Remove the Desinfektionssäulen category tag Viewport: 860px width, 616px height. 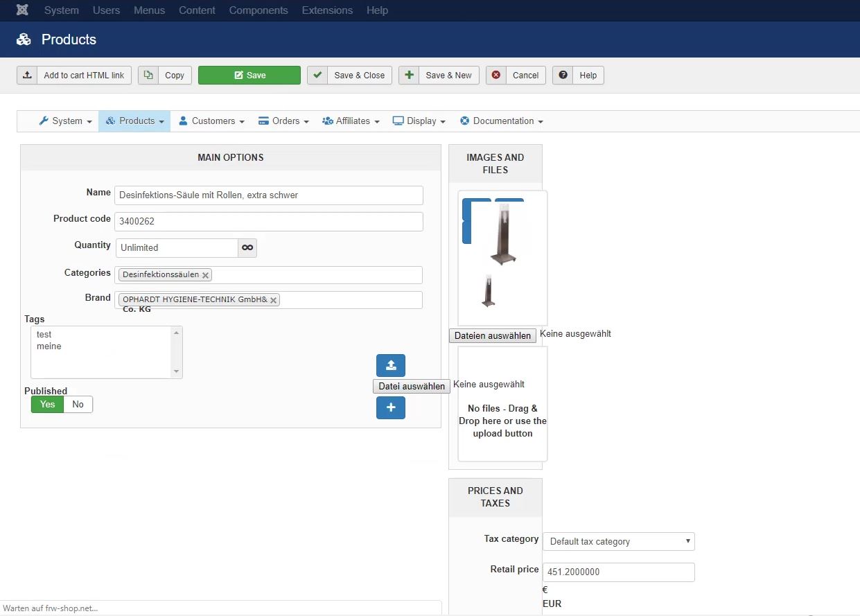tap(205, 275)
